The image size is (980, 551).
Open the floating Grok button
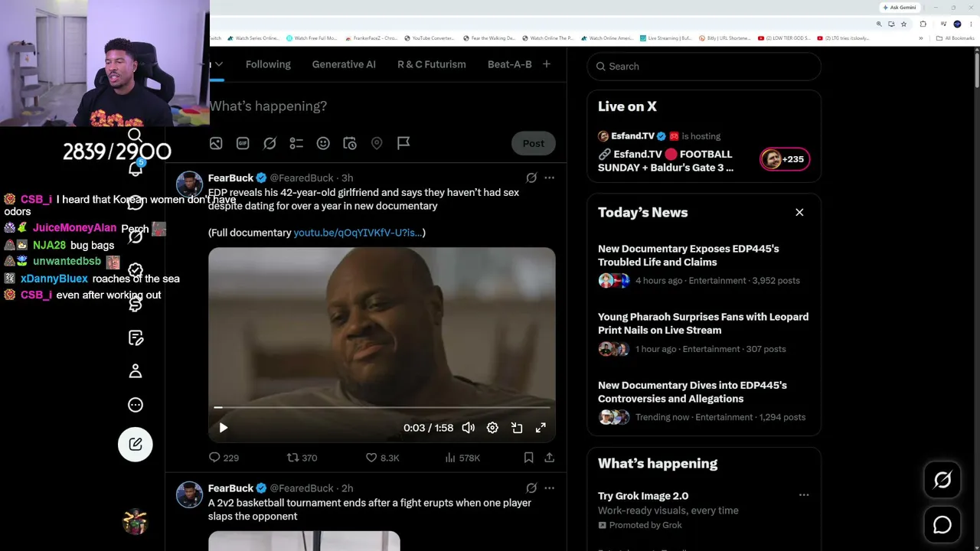point(942,480)
